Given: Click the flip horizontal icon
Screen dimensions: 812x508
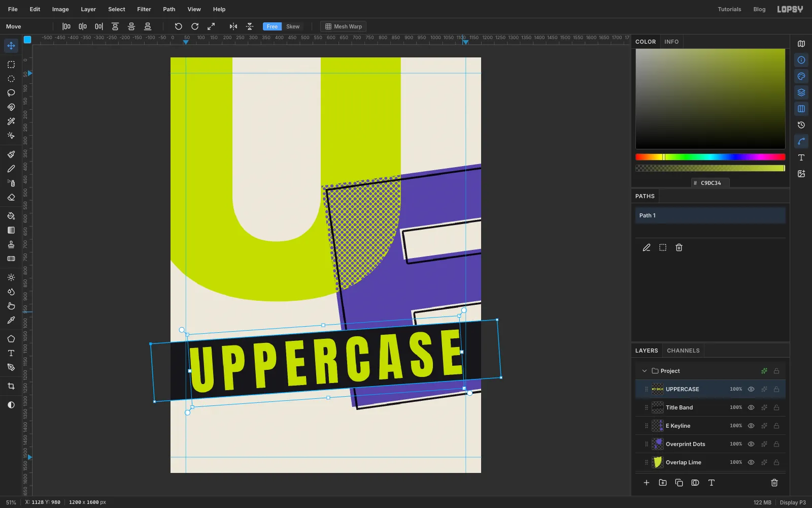Looking at the screenshot, I should tap(233, 26).
